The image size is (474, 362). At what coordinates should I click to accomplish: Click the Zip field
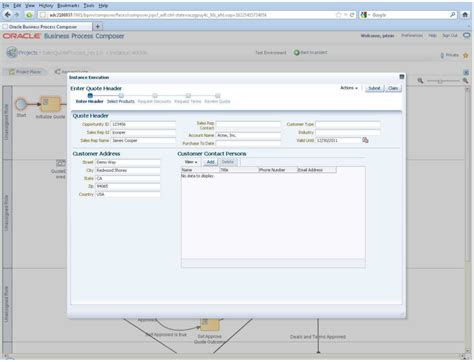click(128, 186)
